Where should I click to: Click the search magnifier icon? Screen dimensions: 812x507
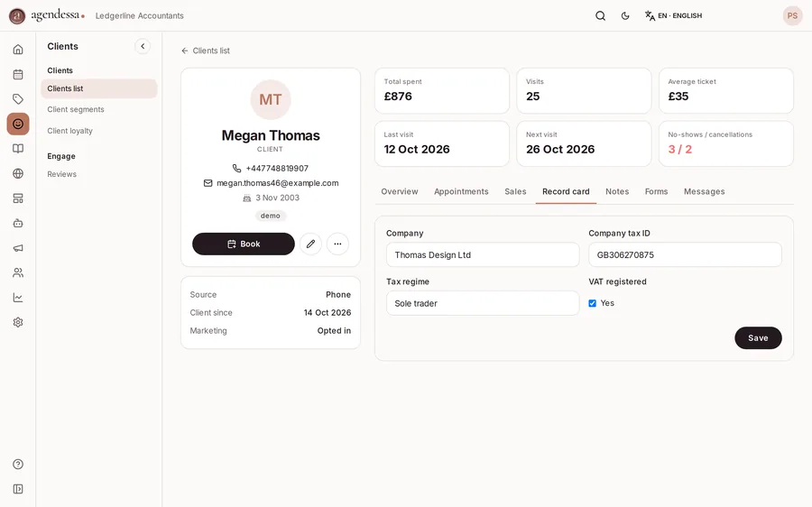600,15
